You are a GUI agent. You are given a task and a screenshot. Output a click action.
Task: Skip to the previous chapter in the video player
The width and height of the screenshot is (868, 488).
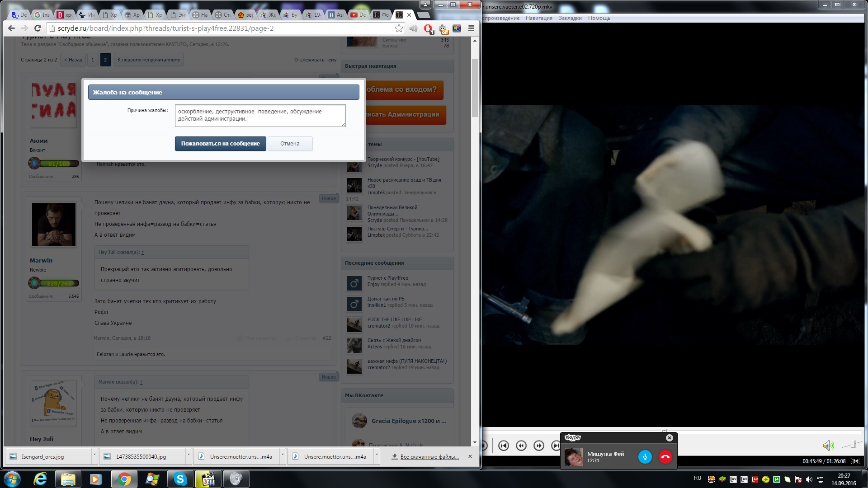pos(503,446)
